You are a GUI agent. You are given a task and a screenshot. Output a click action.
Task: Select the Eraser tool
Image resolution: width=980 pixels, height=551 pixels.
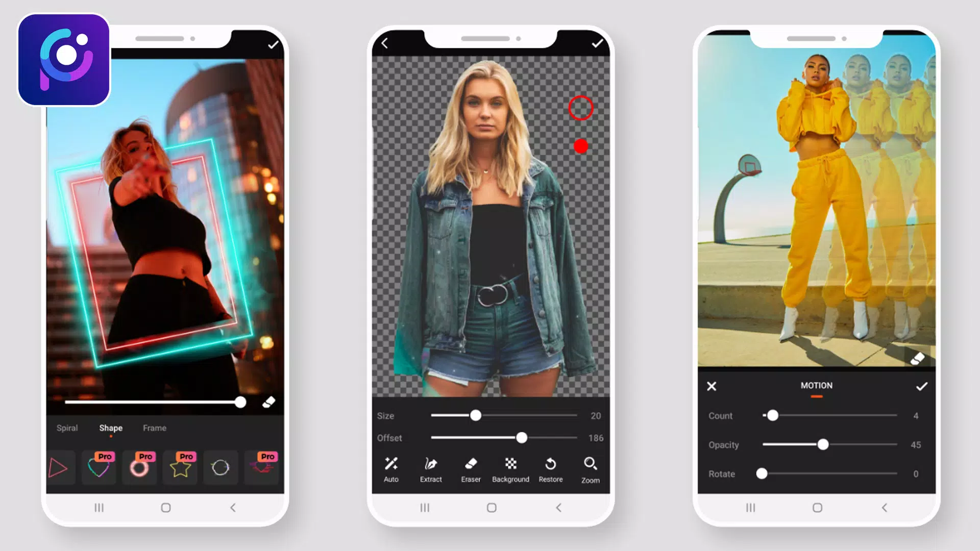470,469
